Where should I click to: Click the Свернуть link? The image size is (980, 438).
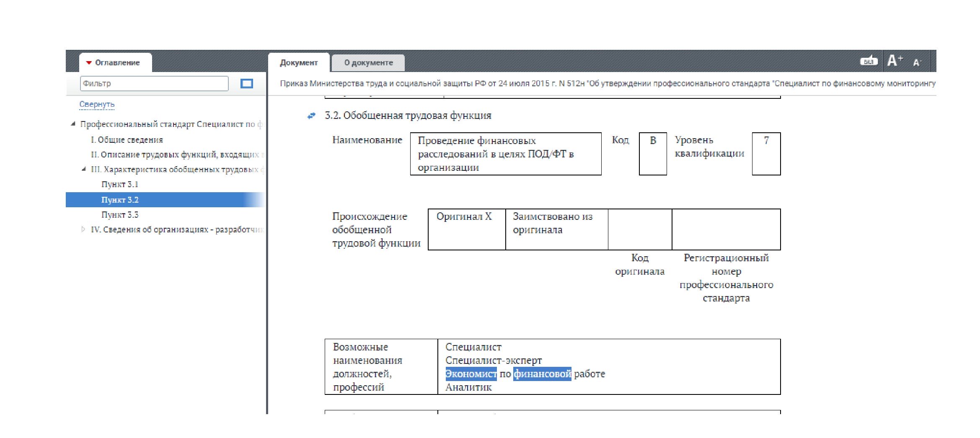click(97, 104)
